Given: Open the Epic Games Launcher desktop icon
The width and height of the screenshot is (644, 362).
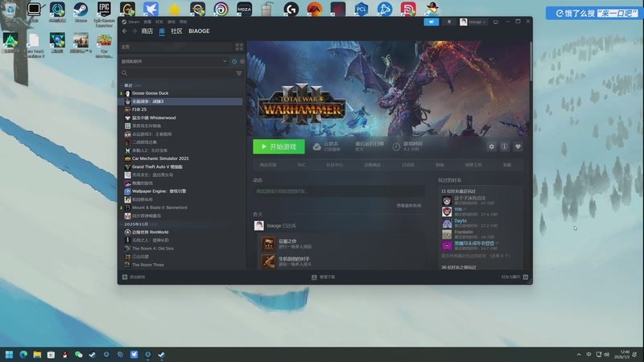Looking at the screenshot, I should [104, 13].
